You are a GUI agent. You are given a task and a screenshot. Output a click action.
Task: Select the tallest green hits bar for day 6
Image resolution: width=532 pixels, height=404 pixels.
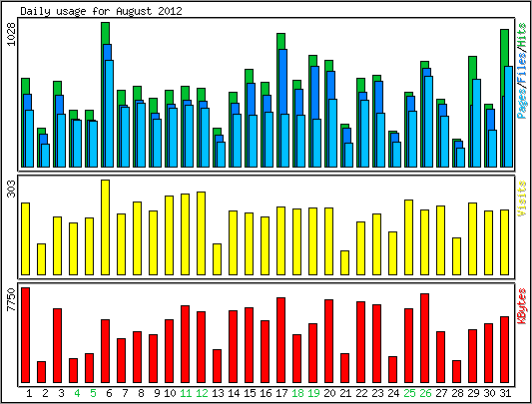105,33
